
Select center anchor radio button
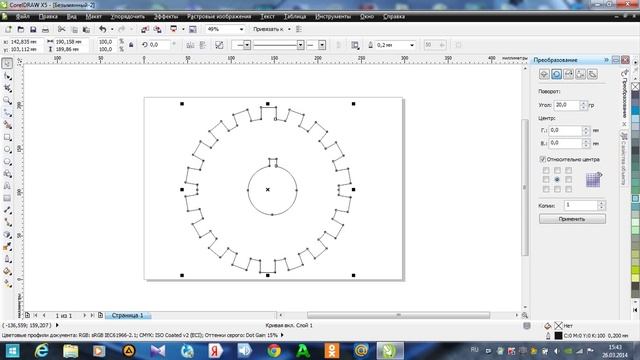557,180
